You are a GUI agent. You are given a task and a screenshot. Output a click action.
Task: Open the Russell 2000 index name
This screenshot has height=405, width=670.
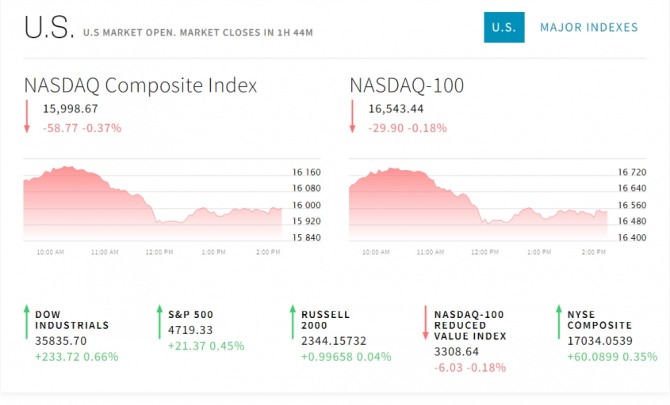click(326, 320)
